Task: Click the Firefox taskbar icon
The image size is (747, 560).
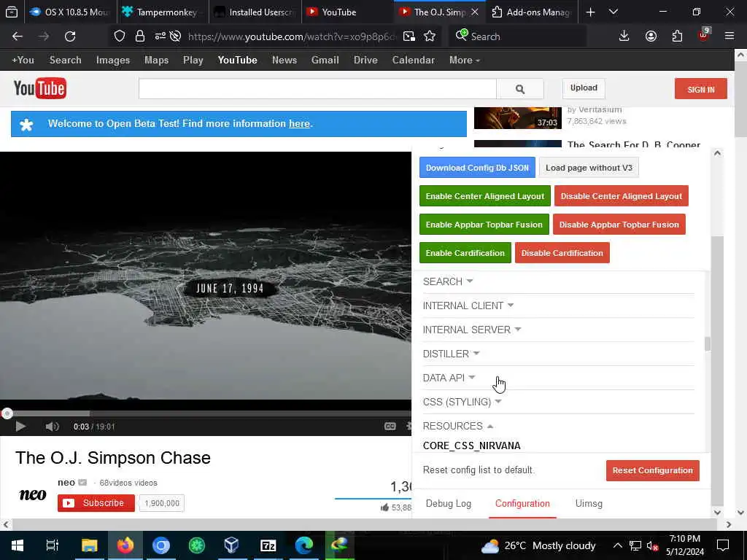Action: [125, 545]
